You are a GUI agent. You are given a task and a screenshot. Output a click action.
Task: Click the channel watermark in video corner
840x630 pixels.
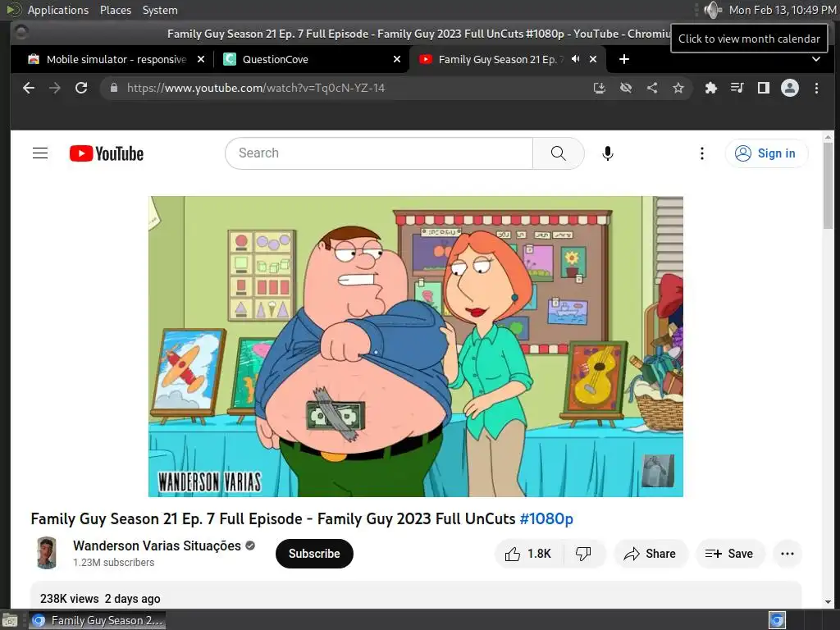pyautogui.click(x=658, y=470)
